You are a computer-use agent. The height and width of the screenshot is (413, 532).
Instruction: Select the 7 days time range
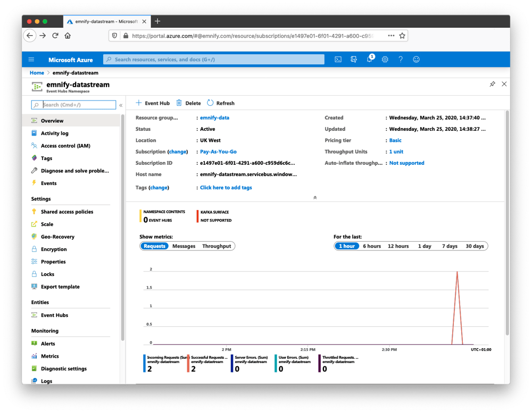[x=450, y=246]
